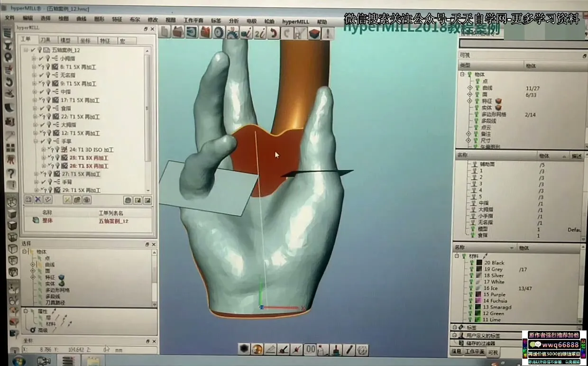Switch to the 刀具 tab

pyautogui.click(x=46, y=40)
